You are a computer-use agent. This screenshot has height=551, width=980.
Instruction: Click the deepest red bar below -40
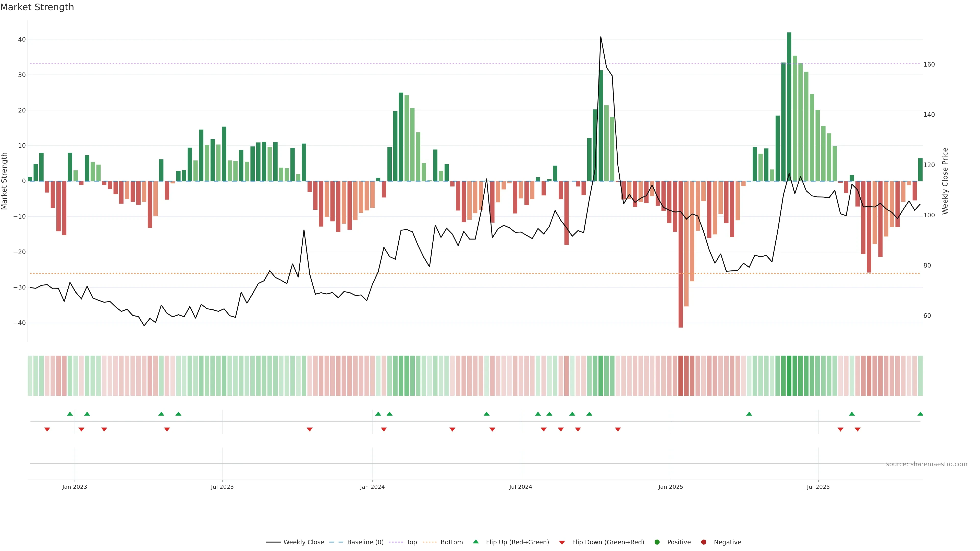tap(681, 254)
